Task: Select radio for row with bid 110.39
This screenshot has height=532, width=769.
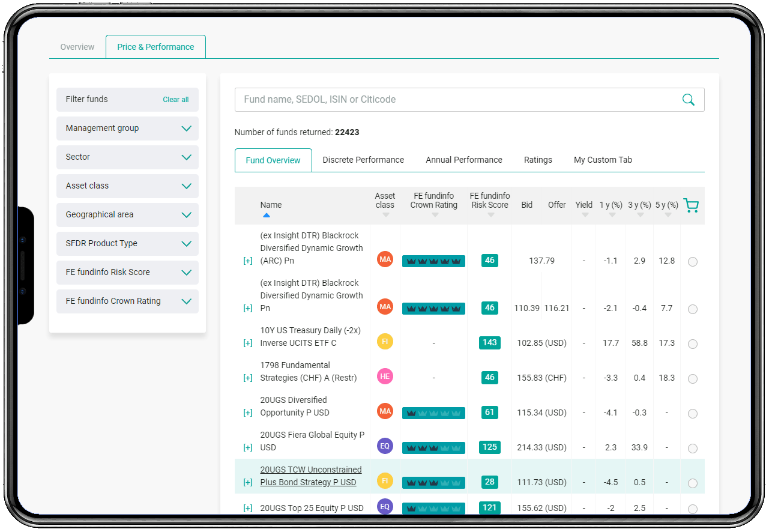Action: point(693,309)
